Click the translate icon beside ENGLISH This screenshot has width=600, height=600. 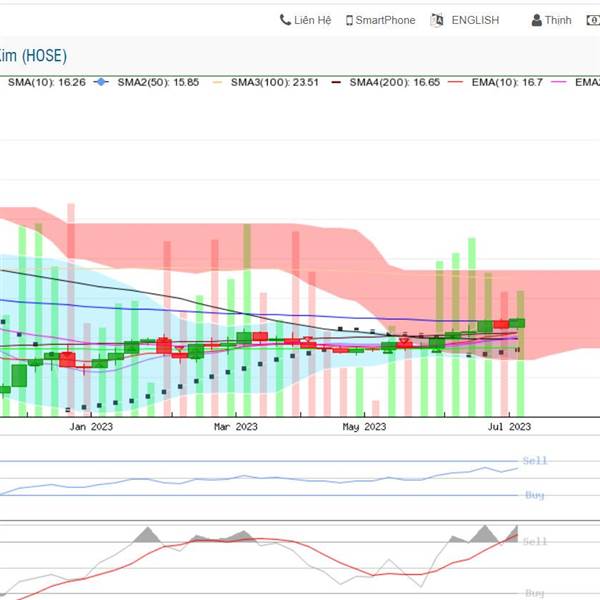pyautogui.click(x=437, y=20)
